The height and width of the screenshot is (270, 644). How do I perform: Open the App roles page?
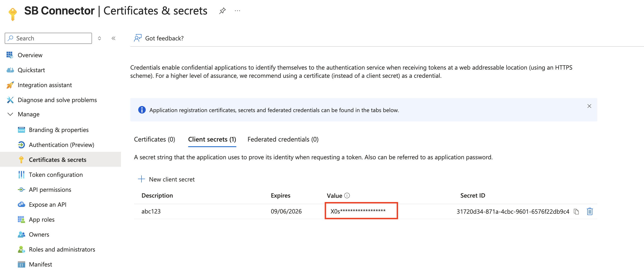tap(42, 220)
